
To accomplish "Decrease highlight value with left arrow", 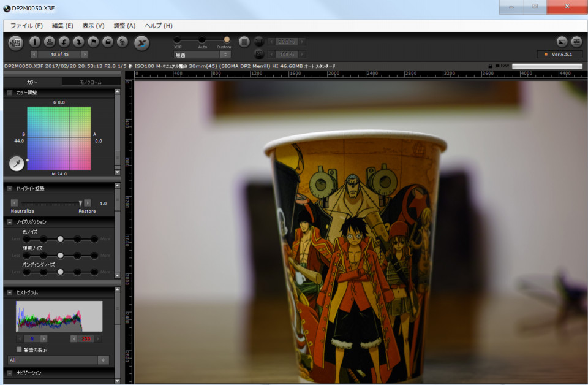I will click(x=14, y=203).
